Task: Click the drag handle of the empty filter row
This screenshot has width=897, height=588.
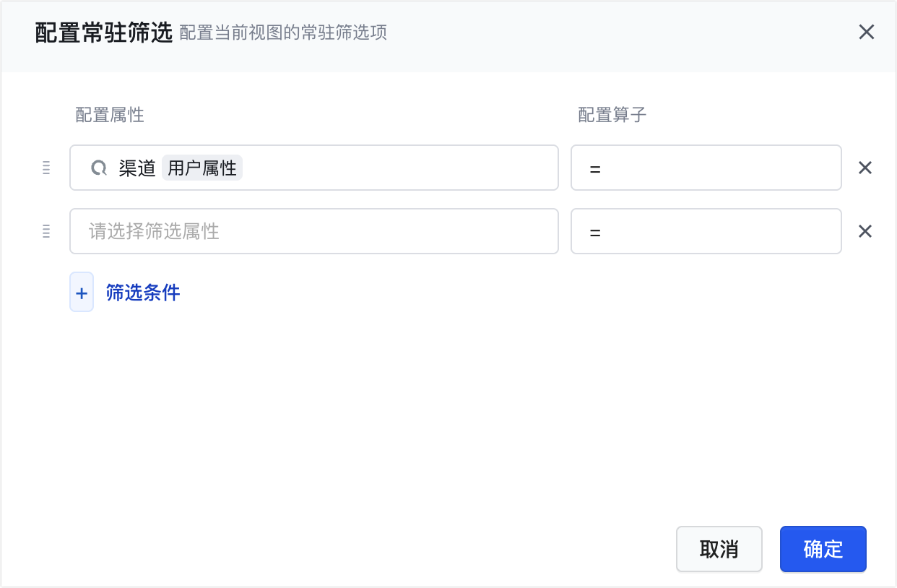Action: 46,232
